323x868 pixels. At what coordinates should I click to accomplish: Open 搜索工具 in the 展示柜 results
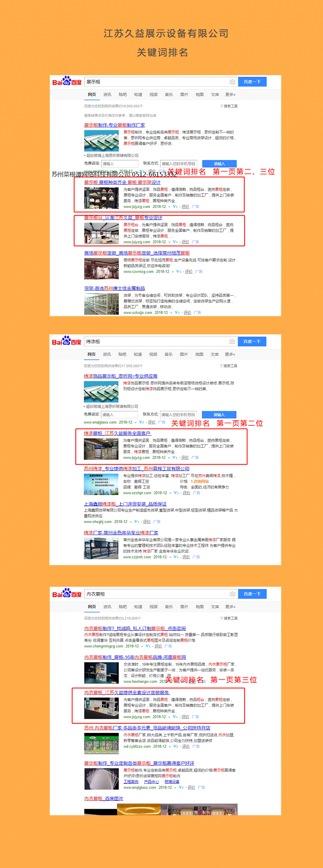(x=229, y=106)
